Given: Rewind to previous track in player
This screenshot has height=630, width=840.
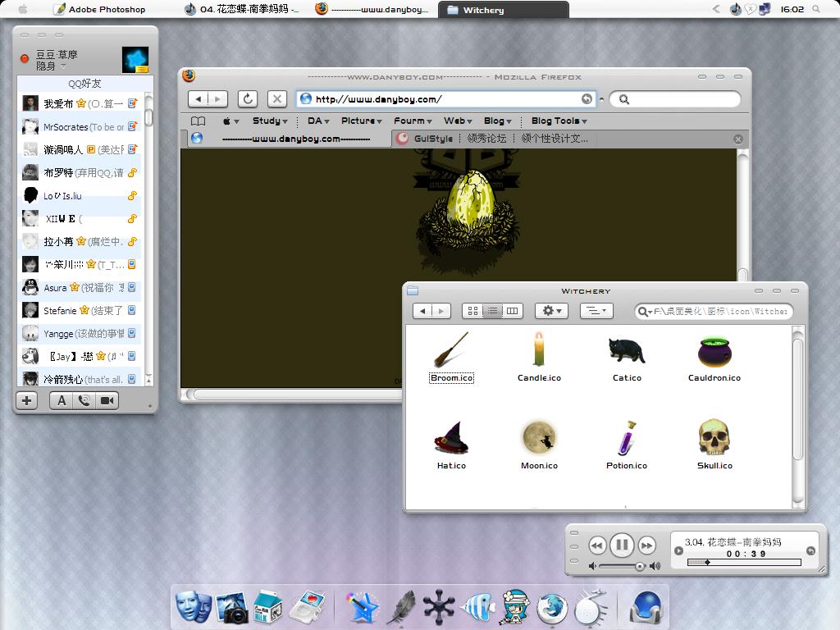Looking at the screenshot, I should pyautogui.click(x=597, y=546).
